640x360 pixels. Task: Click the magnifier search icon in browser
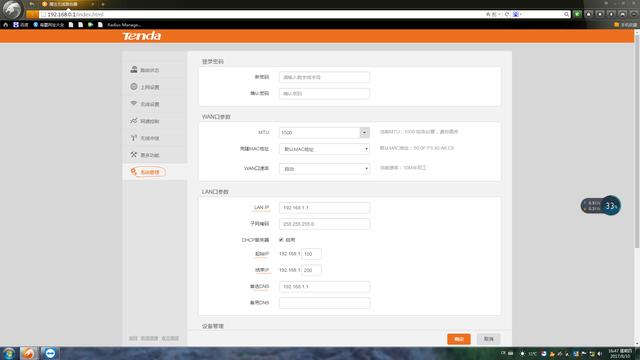(567, 14)
